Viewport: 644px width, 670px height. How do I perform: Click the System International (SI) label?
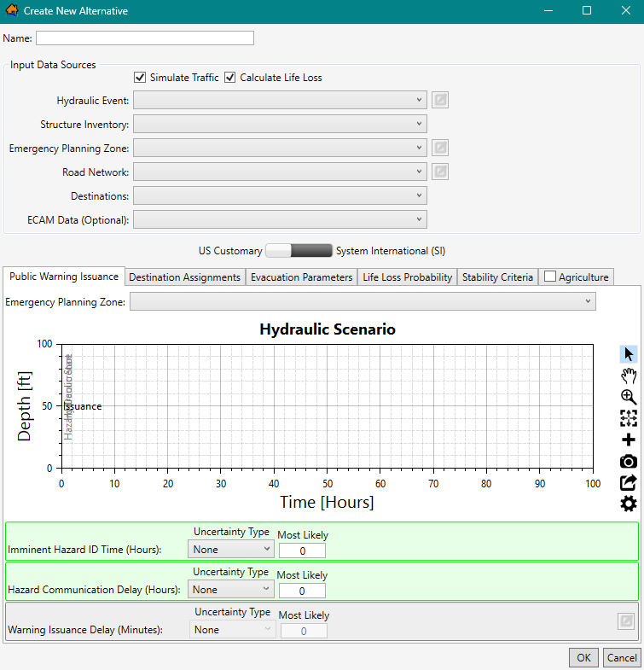[x=391, y=251]
